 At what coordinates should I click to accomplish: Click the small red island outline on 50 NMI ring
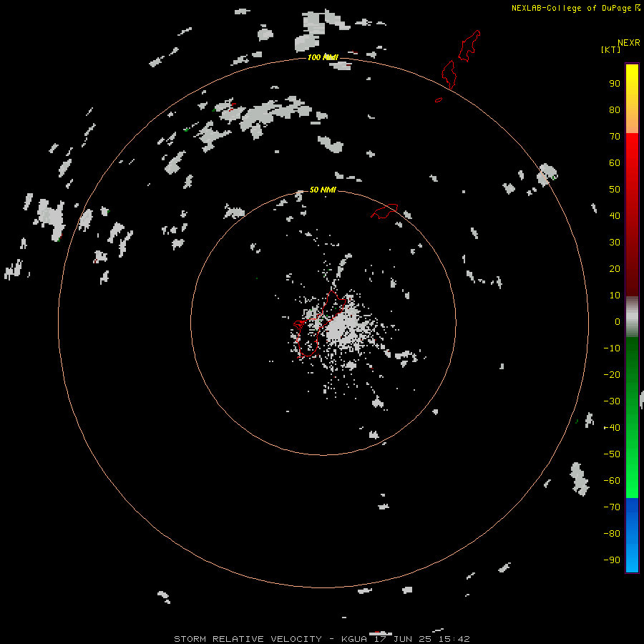click(x=384, y=211)
